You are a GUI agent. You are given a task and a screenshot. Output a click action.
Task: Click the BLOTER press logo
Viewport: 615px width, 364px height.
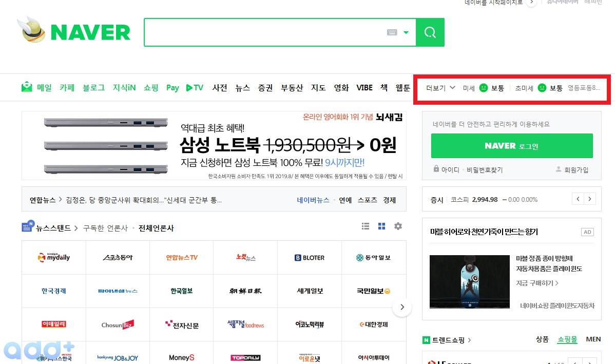click(x=310, y=258)
